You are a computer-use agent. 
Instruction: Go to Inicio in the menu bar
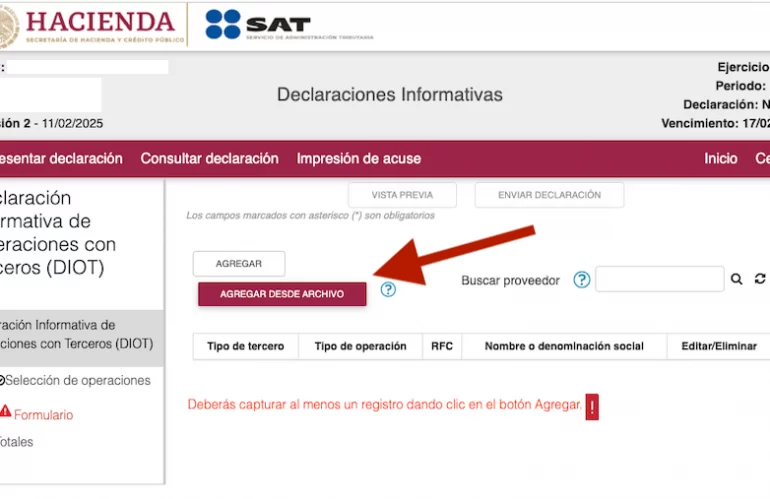pyautogui.click(x=720, y=159)
